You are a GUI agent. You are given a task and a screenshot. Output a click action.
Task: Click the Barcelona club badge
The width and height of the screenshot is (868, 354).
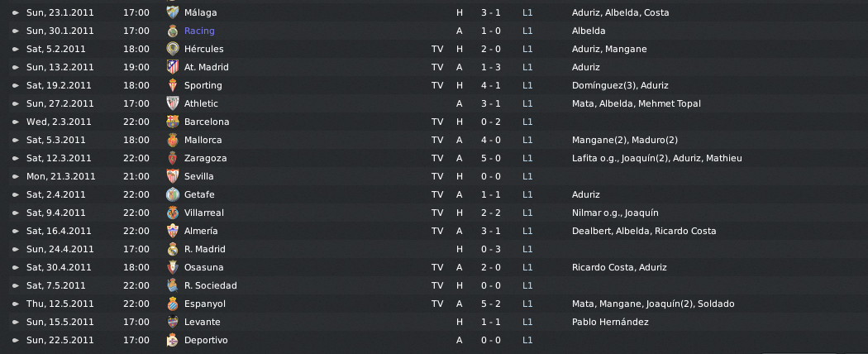173,122
